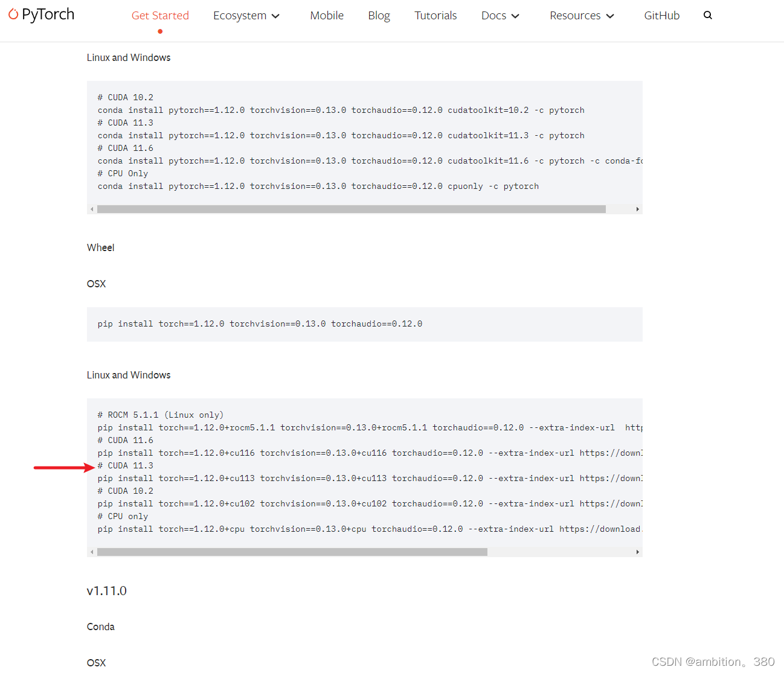The width and height of the screenshot is (784, 673).
Task: Click left arrow of pip wheel code scrollbar
Action: click(92, 552)
